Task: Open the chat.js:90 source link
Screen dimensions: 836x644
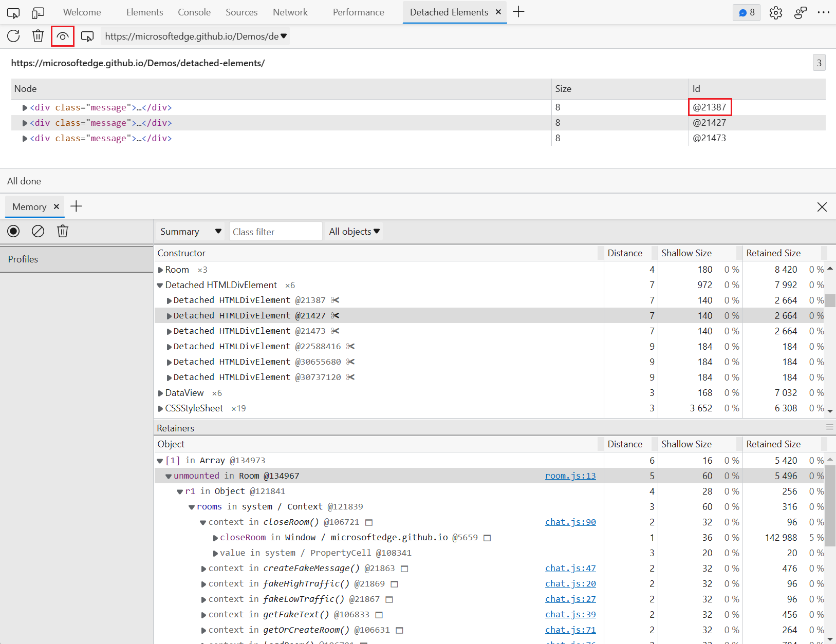Action: pos(570,522)
